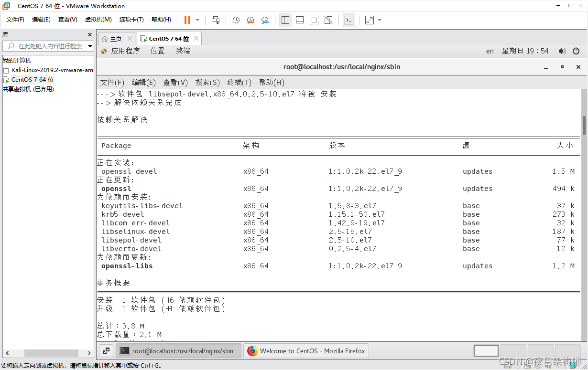Open the dropdown arrow next to pause
This screenshot has height=370, width=588.
[197, 20]
